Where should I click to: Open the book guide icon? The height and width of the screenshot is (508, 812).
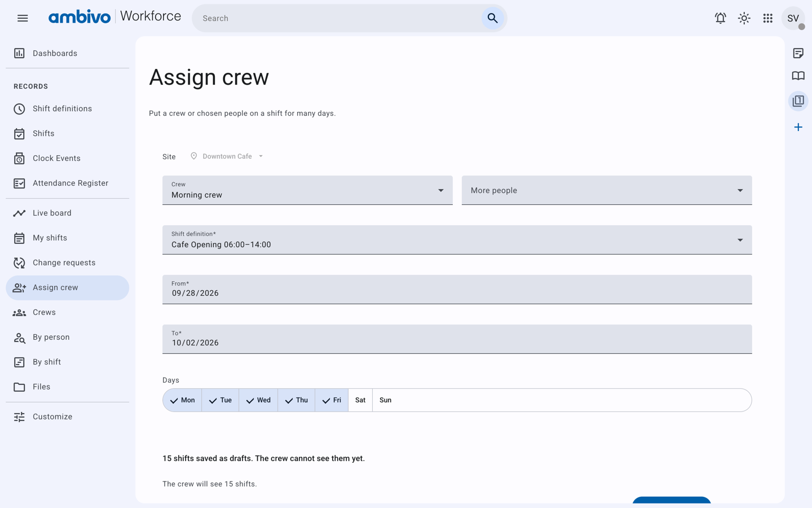798,76
